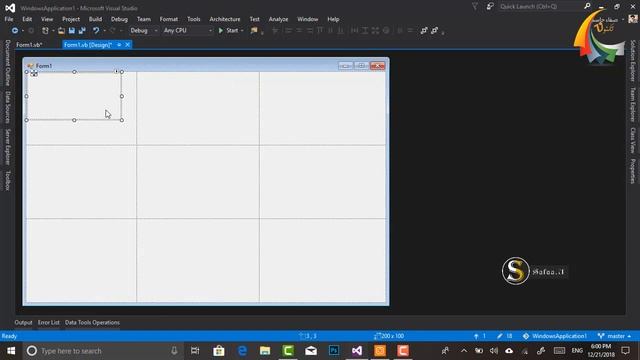Open the File menu
Viewport: 640px width, 360px height.
tap(9, 19)
